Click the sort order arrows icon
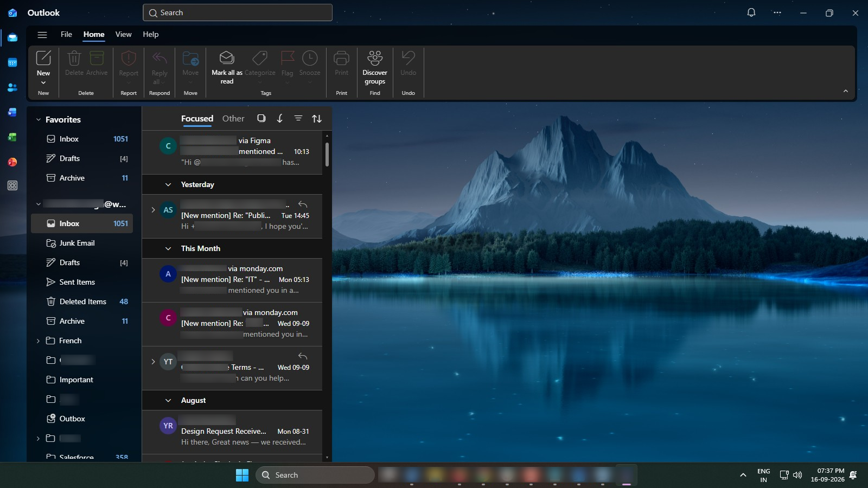Screen dimensions: 868x488 [x=317, y=118]
